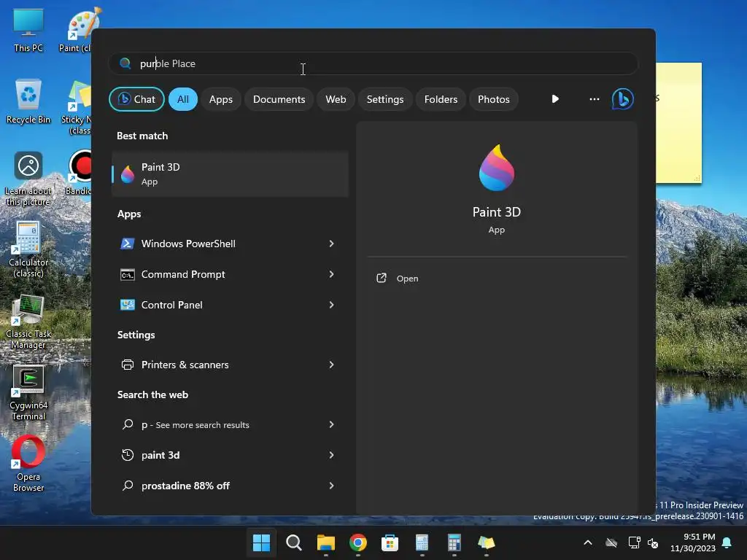747x560 pixels.
Task: Filter results by Photos
Action: [494, 99]
